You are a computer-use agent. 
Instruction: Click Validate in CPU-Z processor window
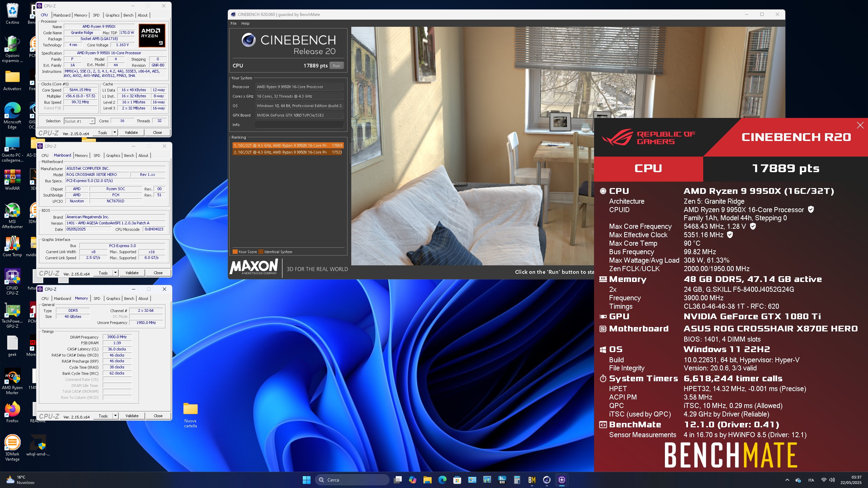pos(131,133)
